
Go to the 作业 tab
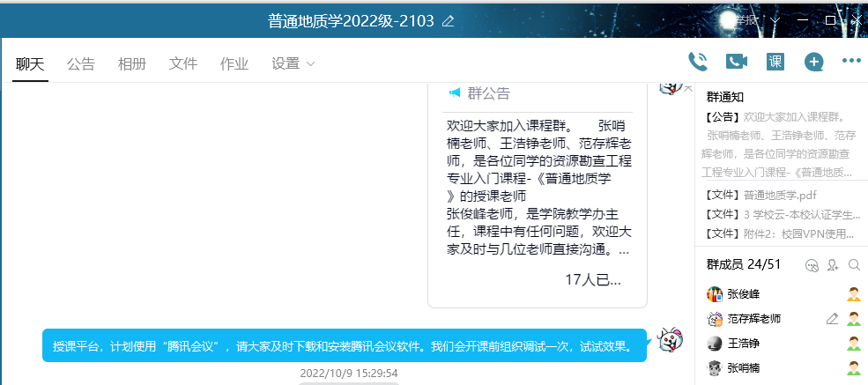click(x=234, y=64)
